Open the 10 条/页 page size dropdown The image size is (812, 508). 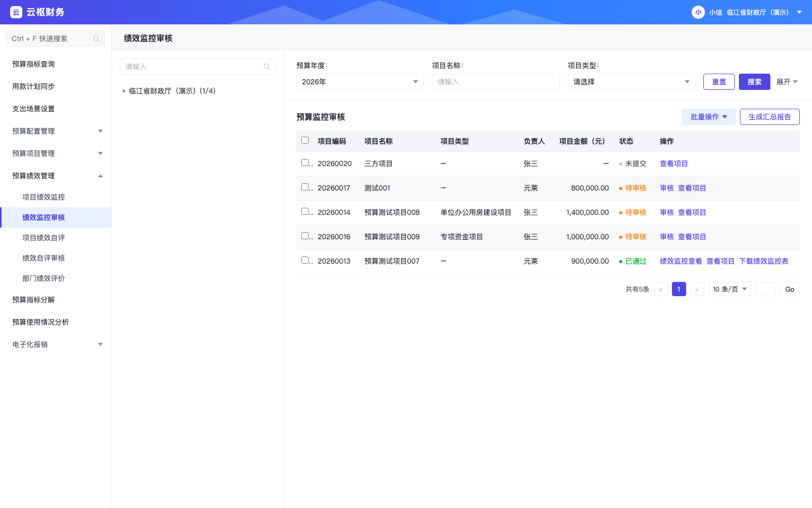(730, 289)
